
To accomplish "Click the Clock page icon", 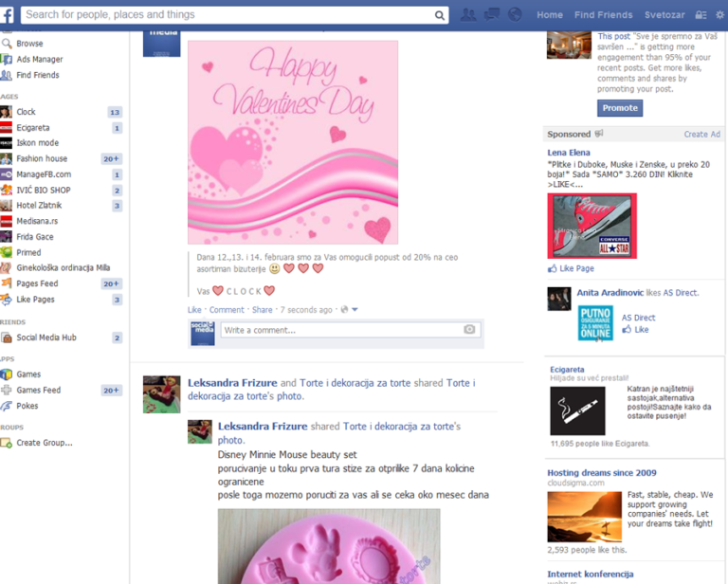I will (x=6, y=112).
